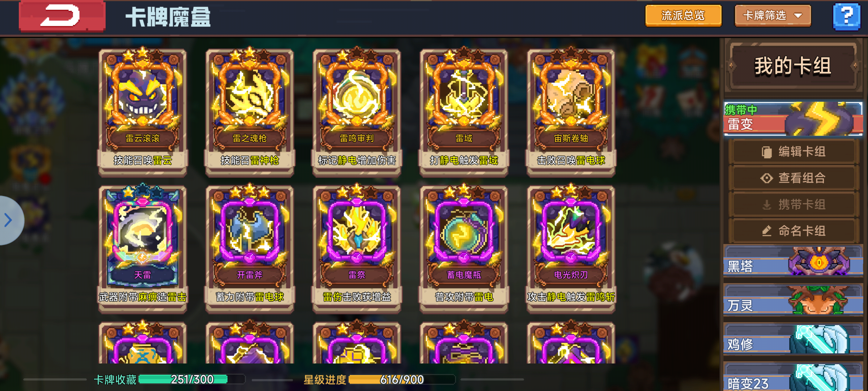Open the 流派总览 overview
This screenshot has height=391, width=868.
(683, 16)
